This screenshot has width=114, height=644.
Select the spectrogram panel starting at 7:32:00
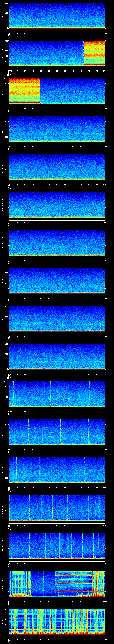57,280
